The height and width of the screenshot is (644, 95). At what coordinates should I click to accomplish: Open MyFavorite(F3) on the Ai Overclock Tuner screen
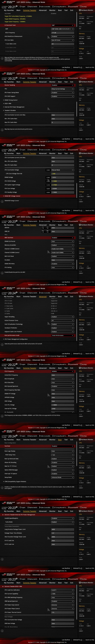(x=32, y=7)
